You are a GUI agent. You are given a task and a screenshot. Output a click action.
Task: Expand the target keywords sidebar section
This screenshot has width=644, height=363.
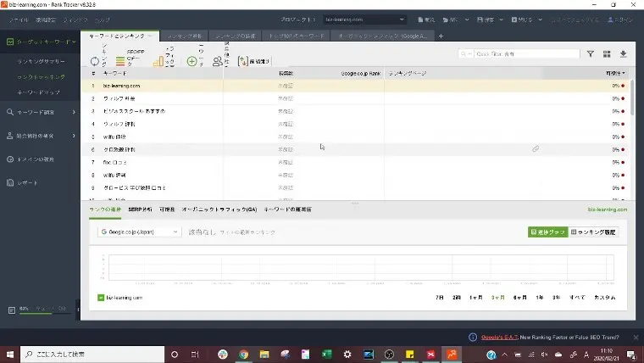(41, 41)
